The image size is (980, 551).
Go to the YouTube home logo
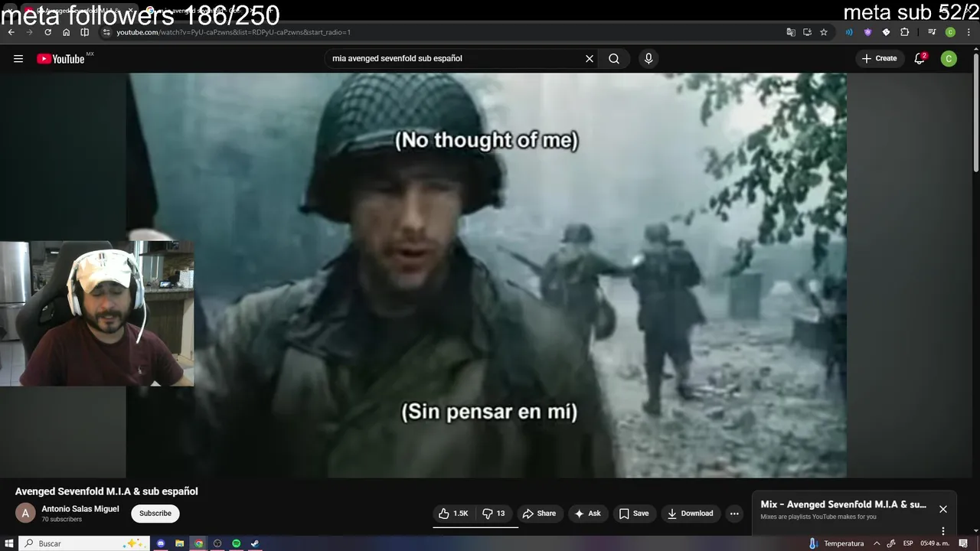tap(60, 59)
